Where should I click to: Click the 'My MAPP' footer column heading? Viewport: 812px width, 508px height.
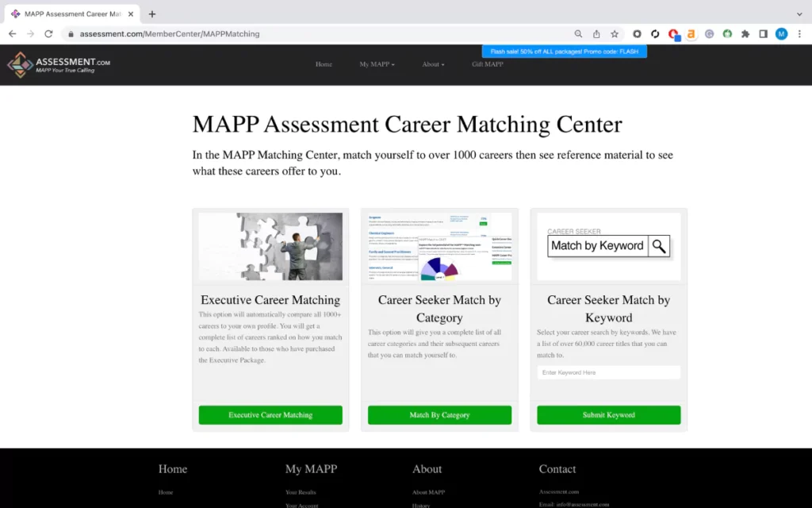311,468
